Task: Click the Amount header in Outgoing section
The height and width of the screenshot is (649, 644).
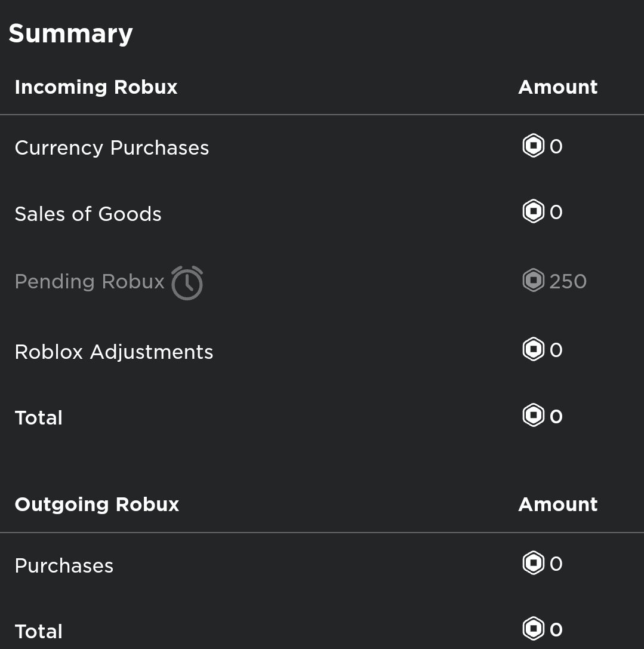Action: [558, 505]
